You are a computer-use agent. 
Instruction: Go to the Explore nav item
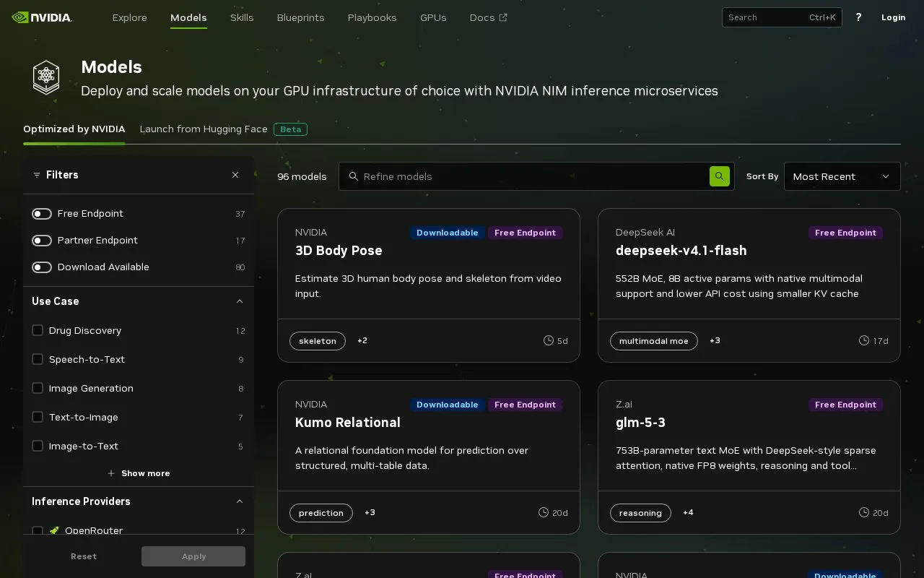129,17
